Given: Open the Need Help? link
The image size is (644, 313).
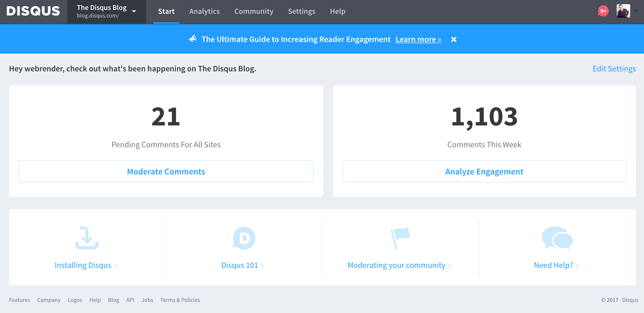Looking at the screenshot, I should click(553, 265).
